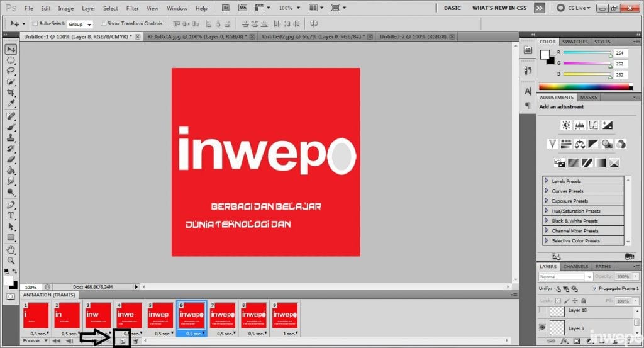Click the red channel slider
The height and width of the screenshot is (348, 644).
pos(586,54)
